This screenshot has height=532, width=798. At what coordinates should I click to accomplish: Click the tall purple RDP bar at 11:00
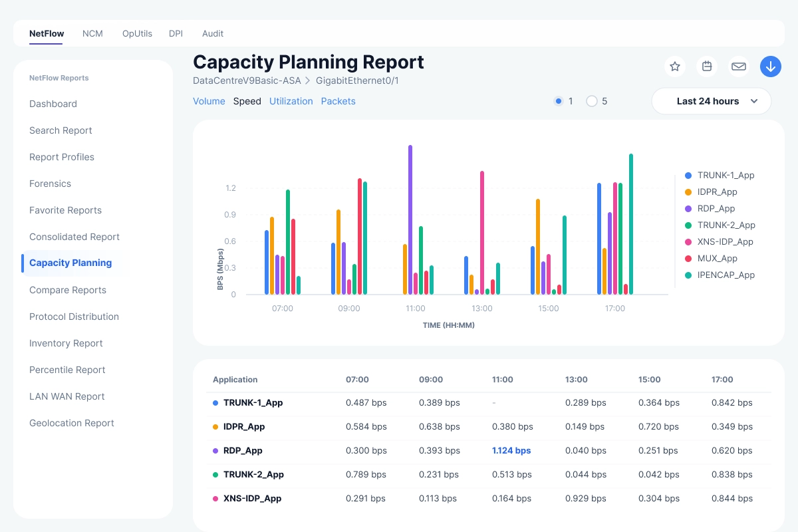point(410,219)
